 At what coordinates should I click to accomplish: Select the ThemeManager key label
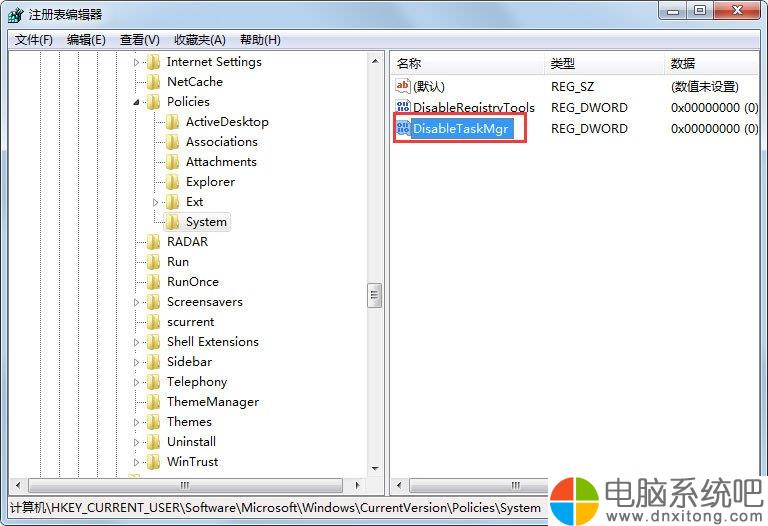point(213,402)
